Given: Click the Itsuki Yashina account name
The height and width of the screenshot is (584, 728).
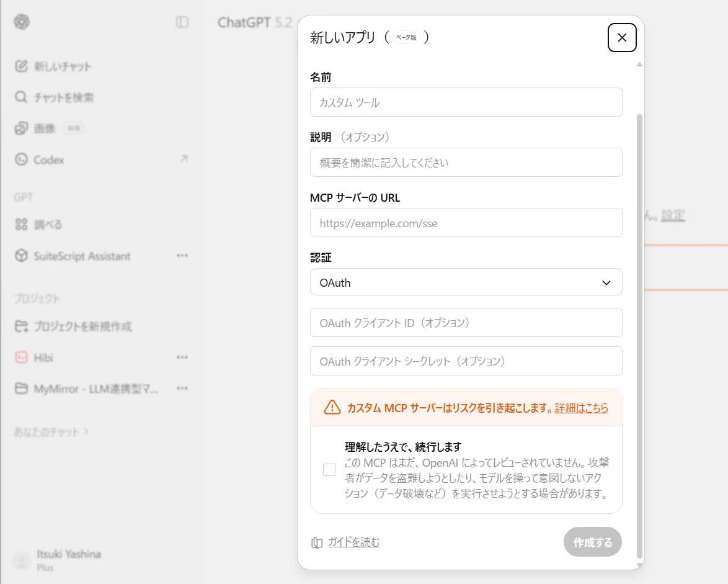Looking at the screenshot, I should point(69,554).
